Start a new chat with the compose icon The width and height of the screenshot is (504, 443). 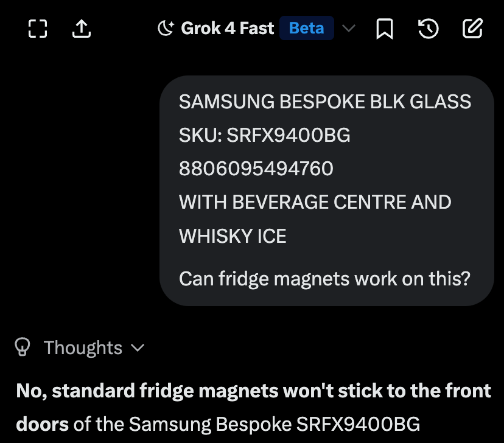coord(473,29)
